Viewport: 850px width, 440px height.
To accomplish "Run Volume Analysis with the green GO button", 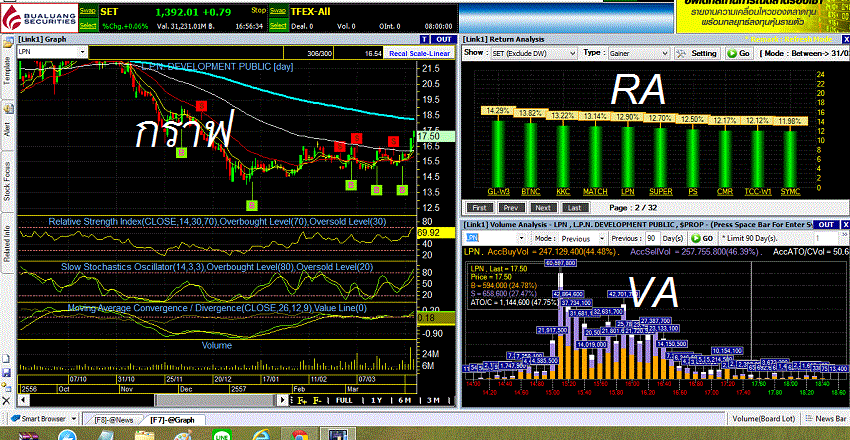I will point(701,238).
